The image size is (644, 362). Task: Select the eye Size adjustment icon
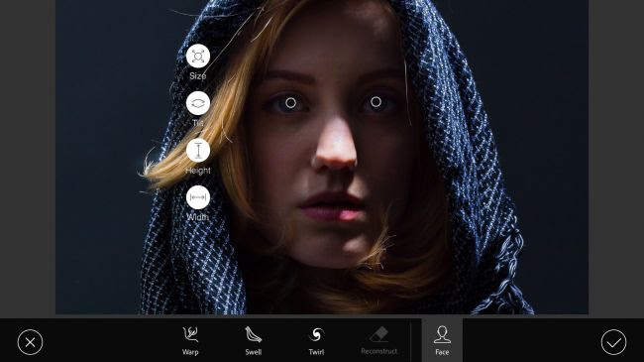(198, 56)
